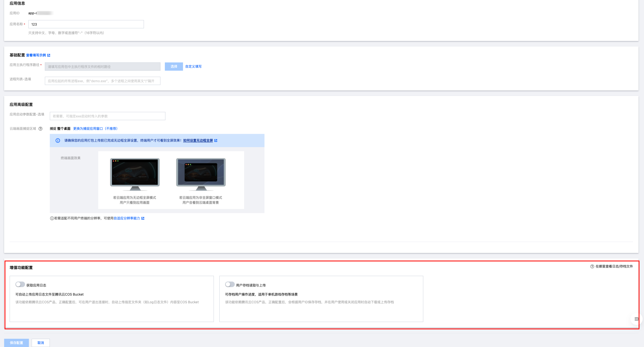
Task: Click the 保存配置 button
Action: (x=17, y=343)
